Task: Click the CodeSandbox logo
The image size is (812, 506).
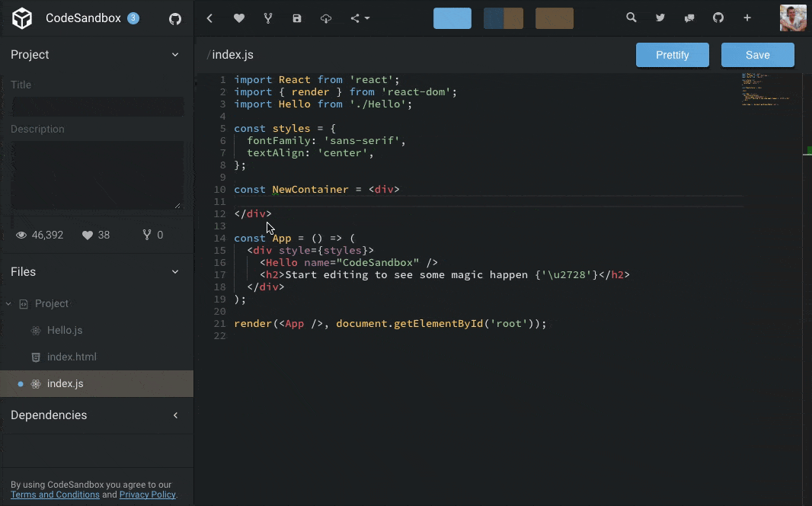Action: coord(22,18)
